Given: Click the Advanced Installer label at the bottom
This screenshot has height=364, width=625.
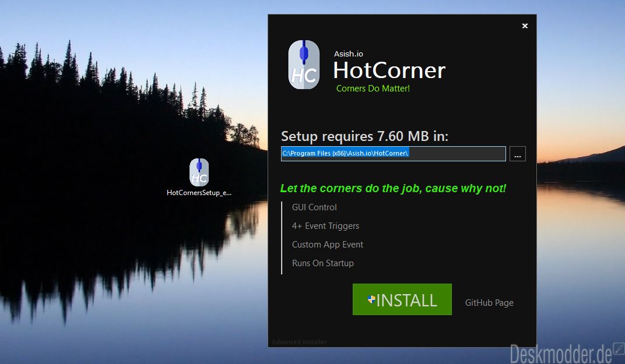Looking at the screenshot, I should click(299, 342).
